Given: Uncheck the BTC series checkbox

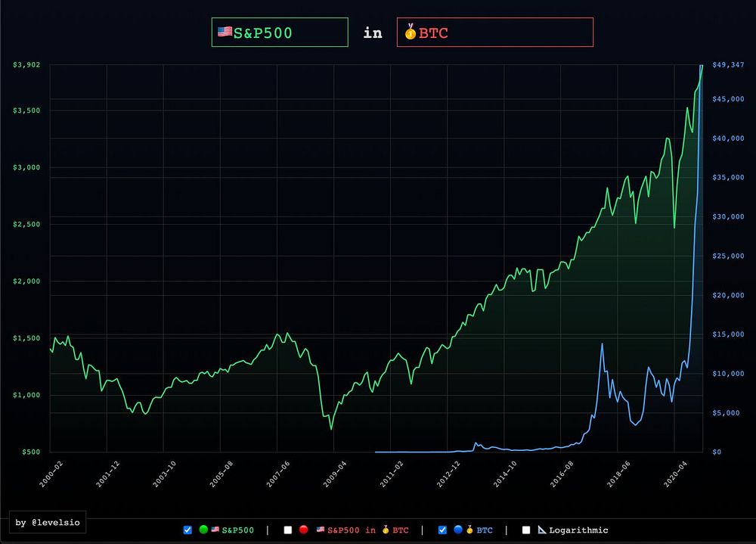Looking at the screenshot, I should pos(442,530).
